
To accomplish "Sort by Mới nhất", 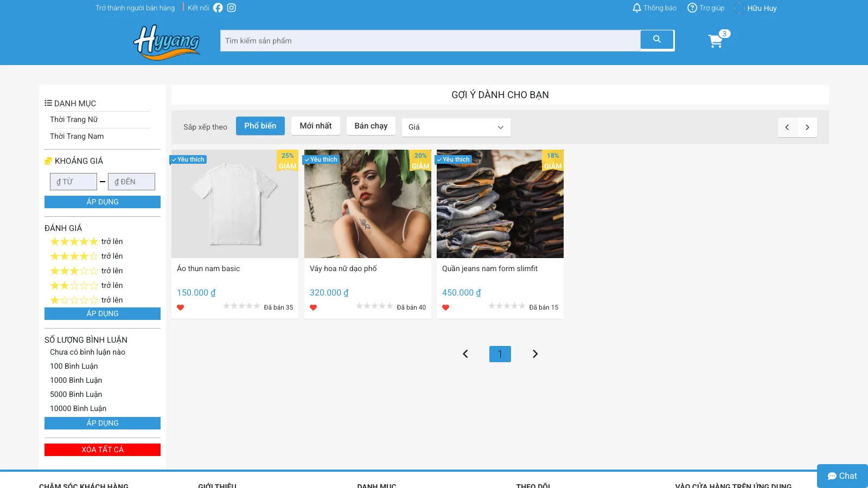I will 316,126.
